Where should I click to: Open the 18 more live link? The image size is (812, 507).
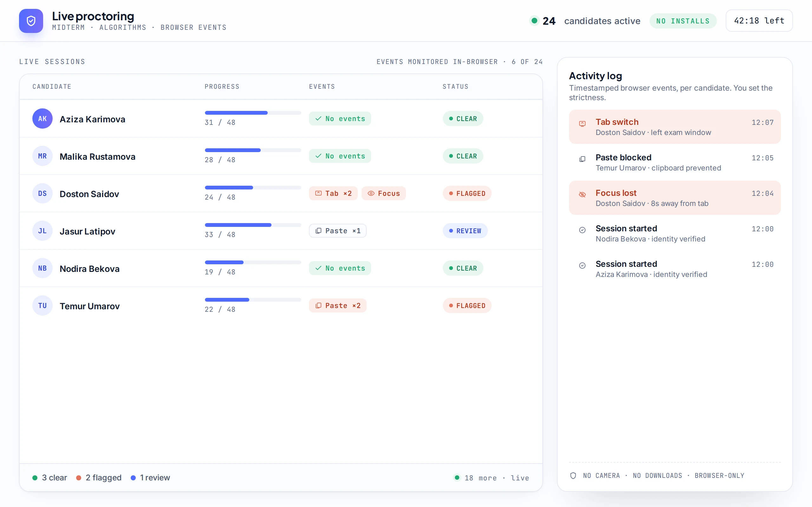[x=491, y=478]
